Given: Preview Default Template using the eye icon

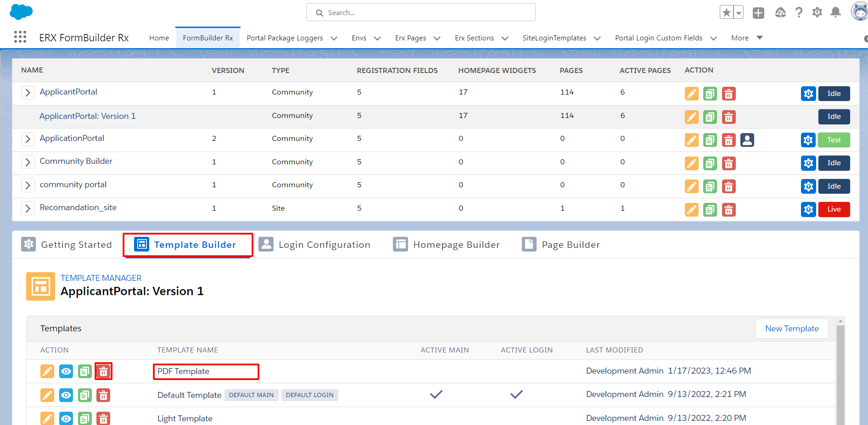Looking at the screenshot, I should (66, 395).
